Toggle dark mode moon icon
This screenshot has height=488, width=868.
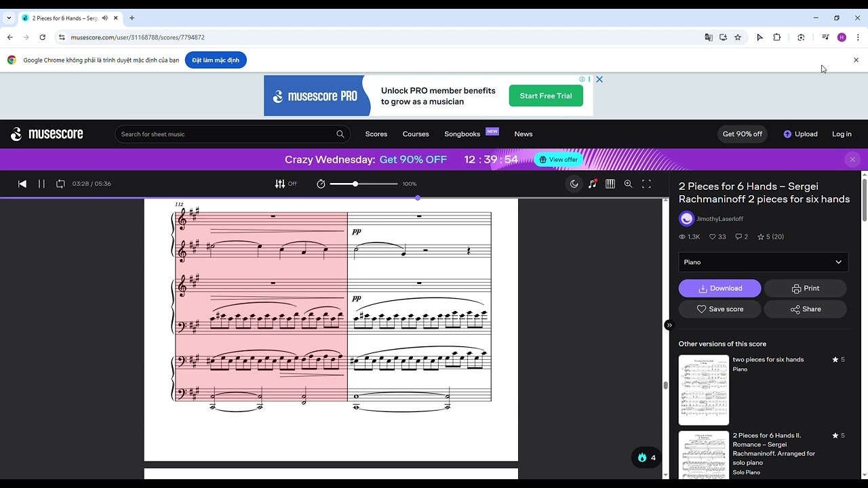tap(574, 184)
